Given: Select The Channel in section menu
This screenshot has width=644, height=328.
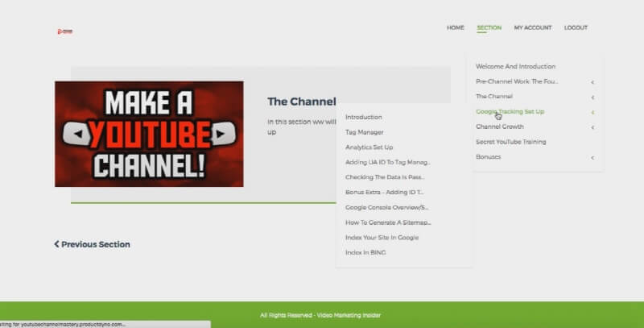Looking at the screenshot, I should (494, 96).
